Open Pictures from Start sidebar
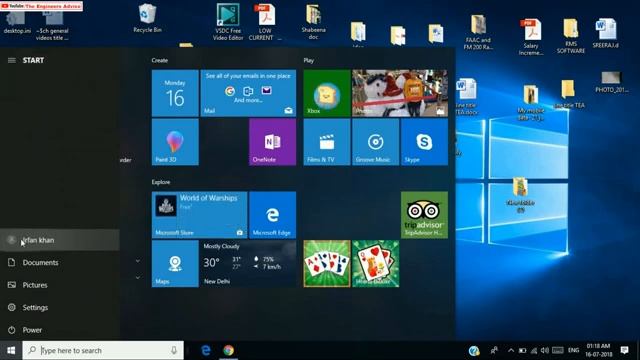The image size is (640, 360). click(60, 285)
